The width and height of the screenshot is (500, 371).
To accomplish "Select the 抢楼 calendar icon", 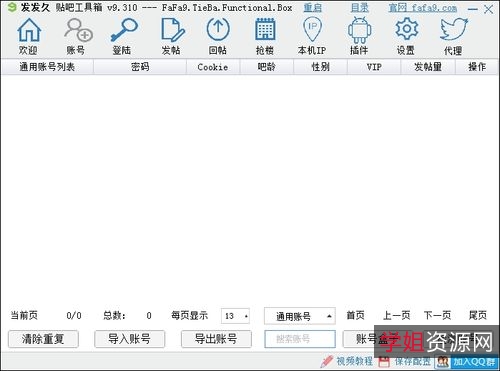I will [x=265, y=30].
